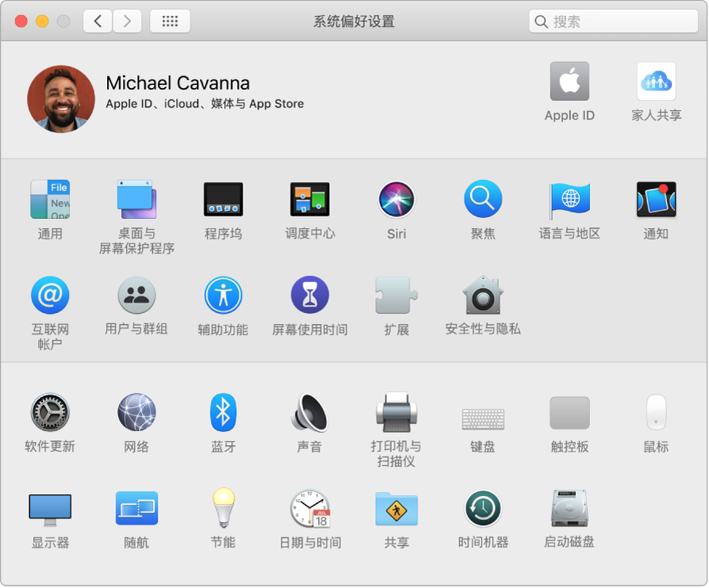Screen dimensions: 709x588
Task: Open 聚焦 (Spotlight) settings
Action: [482, 199]
